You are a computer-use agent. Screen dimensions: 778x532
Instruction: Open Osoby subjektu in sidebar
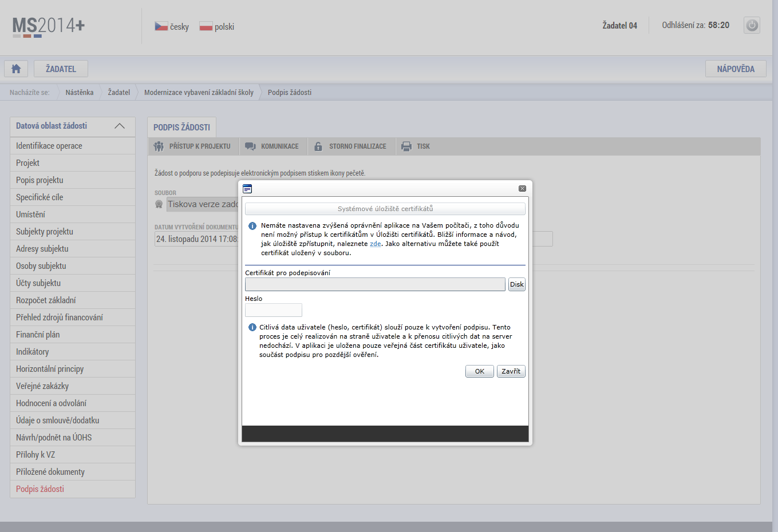point(73,266)
